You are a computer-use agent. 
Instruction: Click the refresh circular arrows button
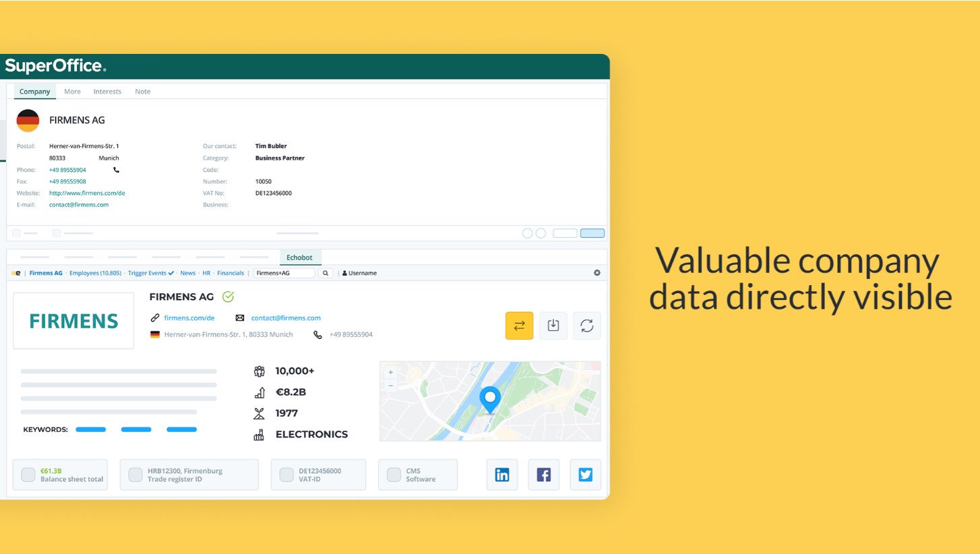click(586, 326)
